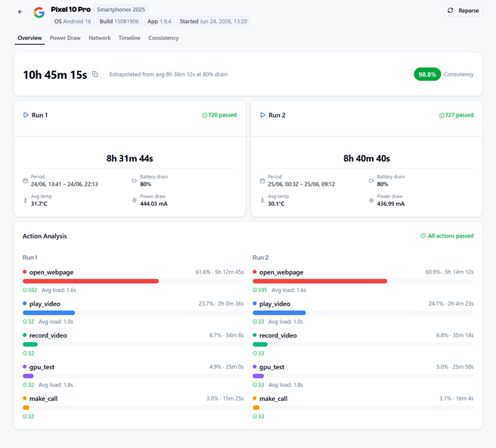496x448 pixels.
Task: Click the Run 1 play icon
Action: (26, 115)
